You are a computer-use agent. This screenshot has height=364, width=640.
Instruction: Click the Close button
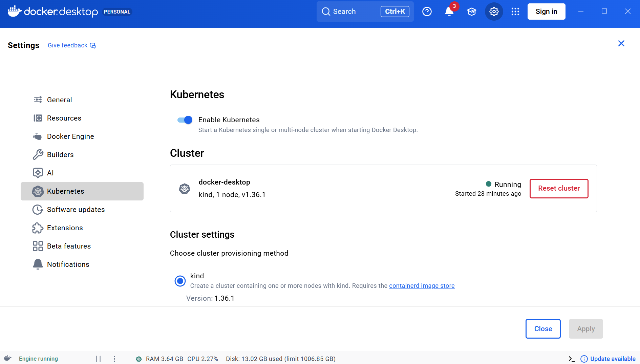tap(543, 329)
